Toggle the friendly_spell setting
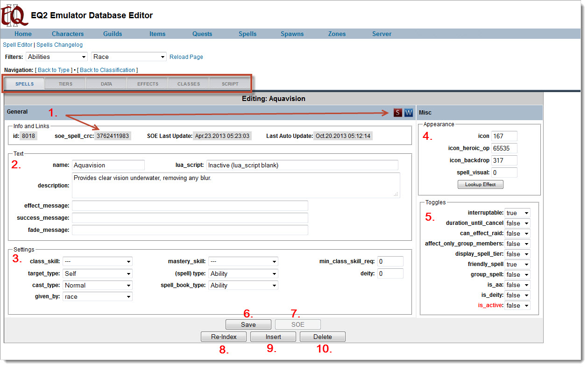 coord(517,265)
